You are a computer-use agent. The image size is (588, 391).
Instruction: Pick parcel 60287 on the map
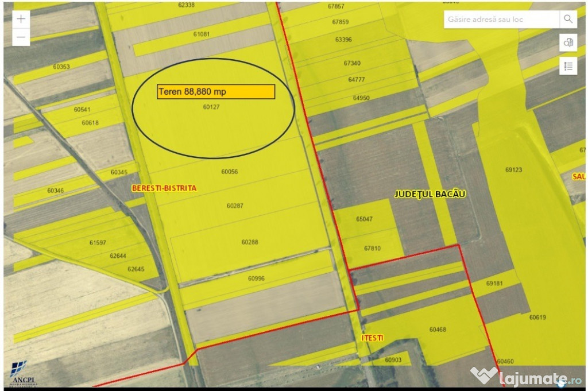point(235,206)
